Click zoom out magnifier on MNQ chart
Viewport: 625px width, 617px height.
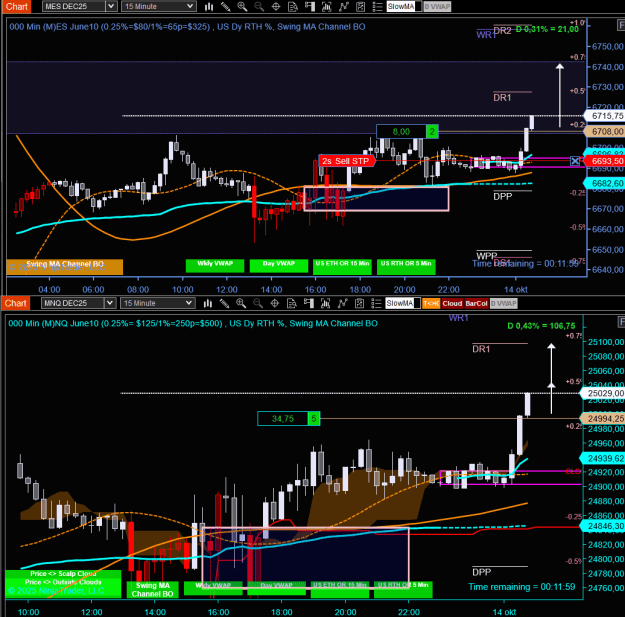258,303
